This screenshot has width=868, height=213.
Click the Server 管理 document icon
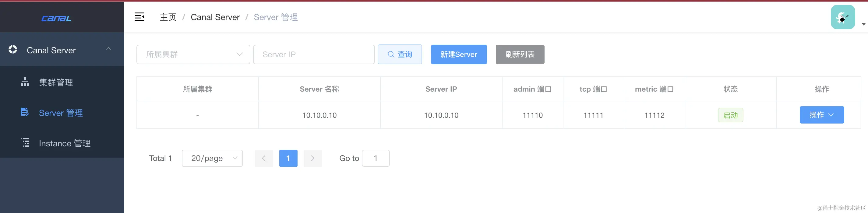25,112
